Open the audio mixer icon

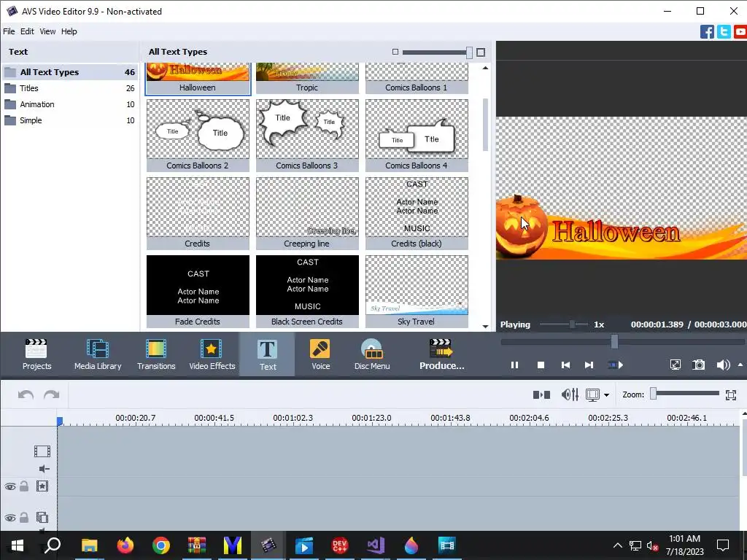click(570, 394)
